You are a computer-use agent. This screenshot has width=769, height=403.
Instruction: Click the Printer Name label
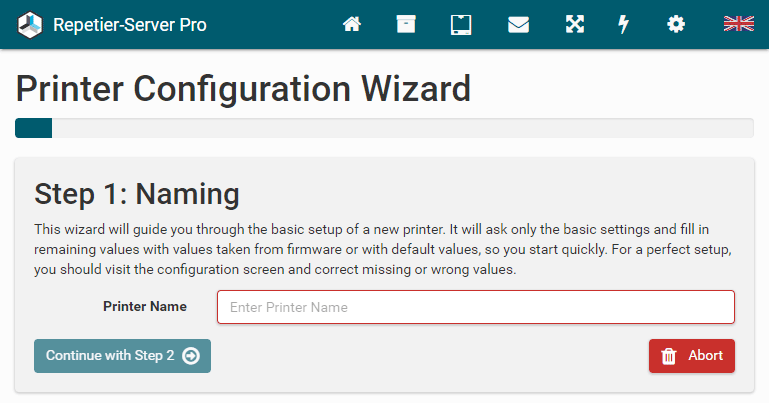point(145,306)
